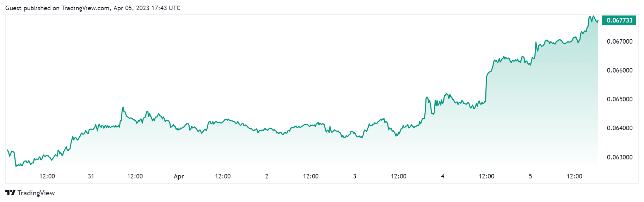Image resolution: width=644 pixels, height=202 pixels.
Task: Click the "5" date marker on time axis
Action: click(x=530, y=176)
